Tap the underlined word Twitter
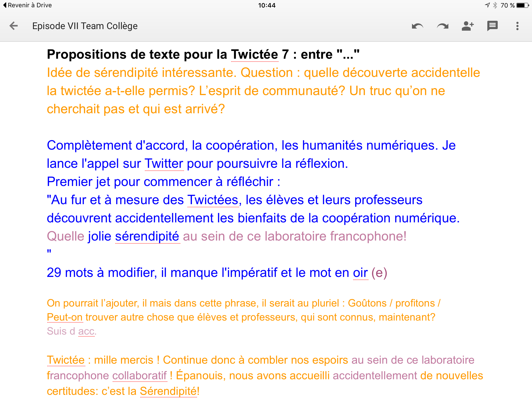 (x=164, y=164)
